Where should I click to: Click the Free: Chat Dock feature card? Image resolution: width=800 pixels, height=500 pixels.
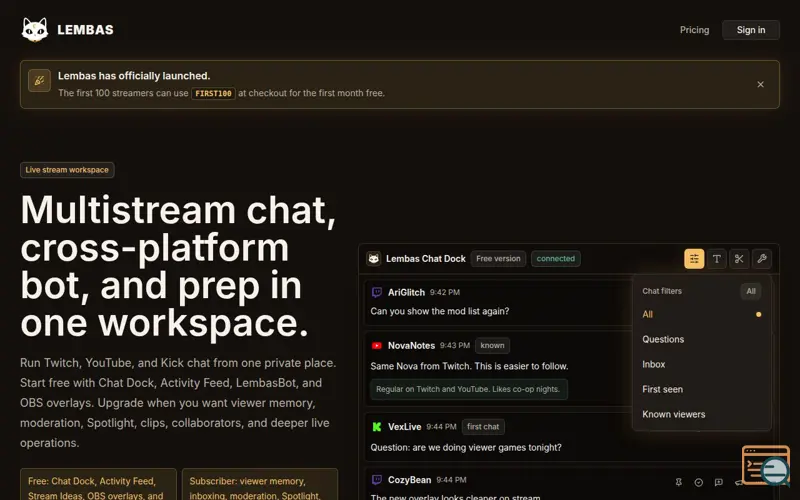click(98, 484)
